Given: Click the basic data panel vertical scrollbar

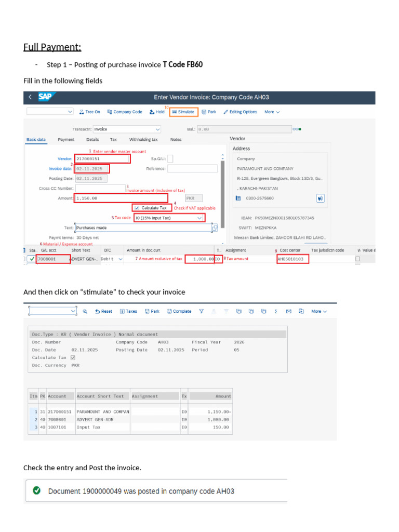Looking at the screenshot, I should click(222, 194).
